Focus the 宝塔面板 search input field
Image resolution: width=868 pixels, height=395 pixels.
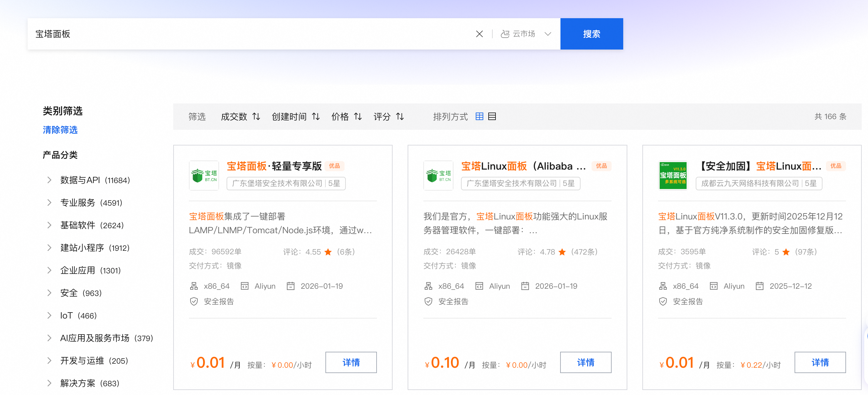[x=236, y=34]
